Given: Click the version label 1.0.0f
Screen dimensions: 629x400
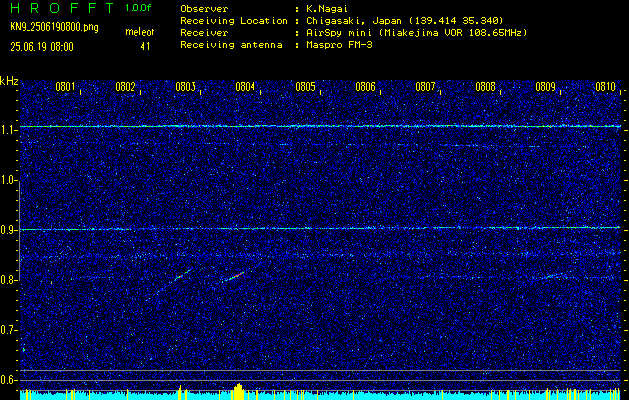Looking at the screenshot, I should [x=138, y=8].
